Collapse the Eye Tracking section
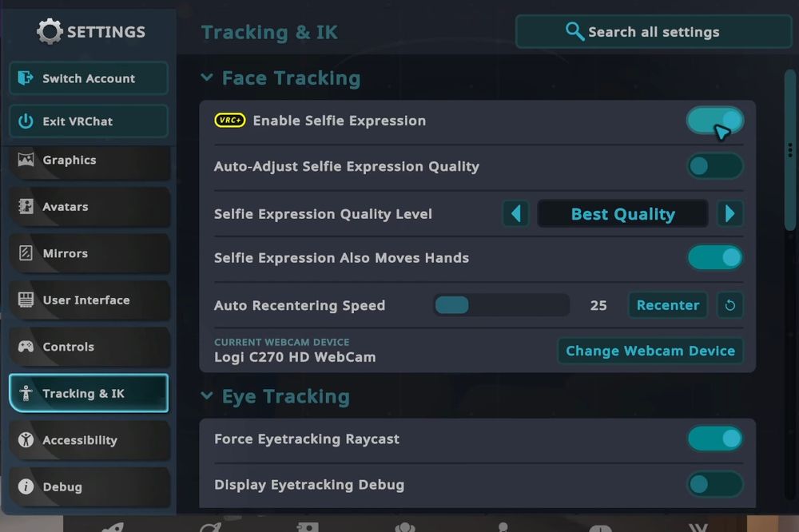 [x=207, y=396]
